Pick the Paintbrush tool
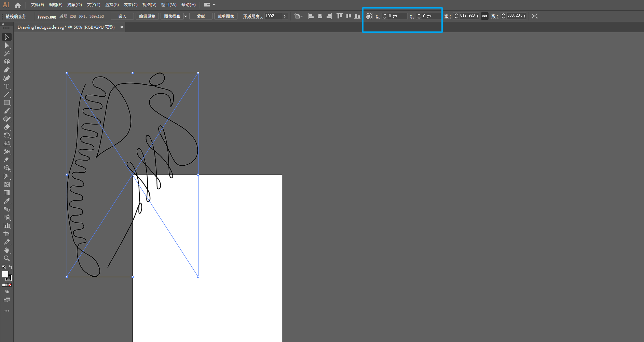The image size is (644, 342). (x=7, y=111)
